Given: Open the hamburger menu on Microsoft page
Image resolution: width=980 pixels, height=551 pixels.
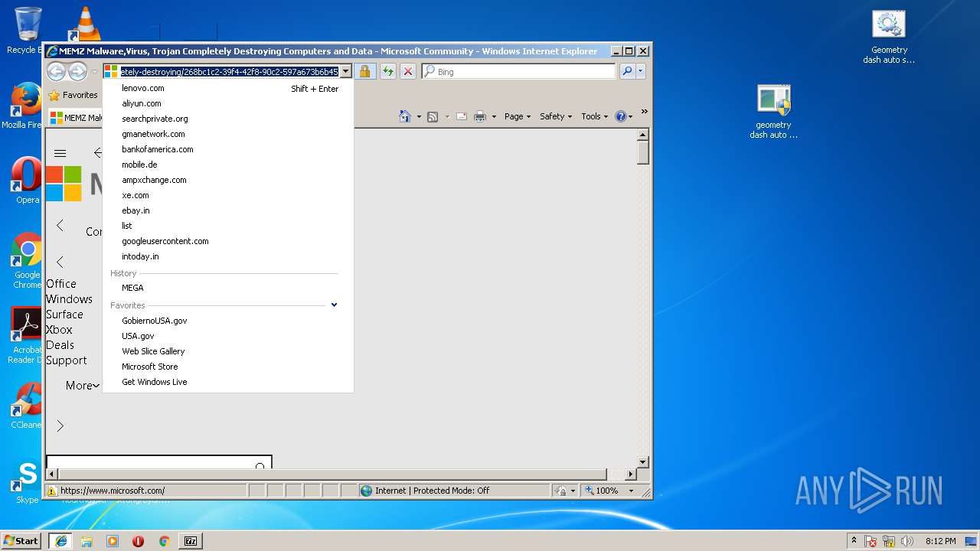Looking at the screenshot, I should coord(60,153).
